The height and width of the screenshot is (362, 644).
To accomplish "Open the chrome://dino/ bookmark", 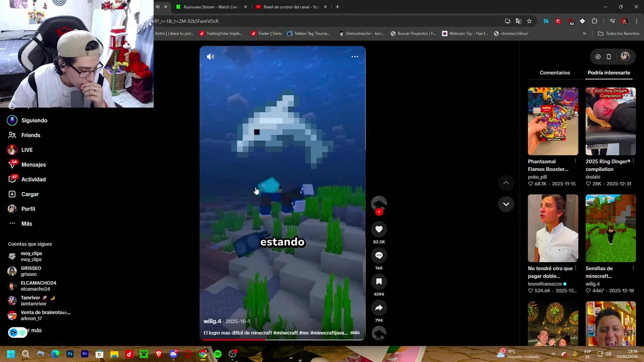I will tap(511, 34).
